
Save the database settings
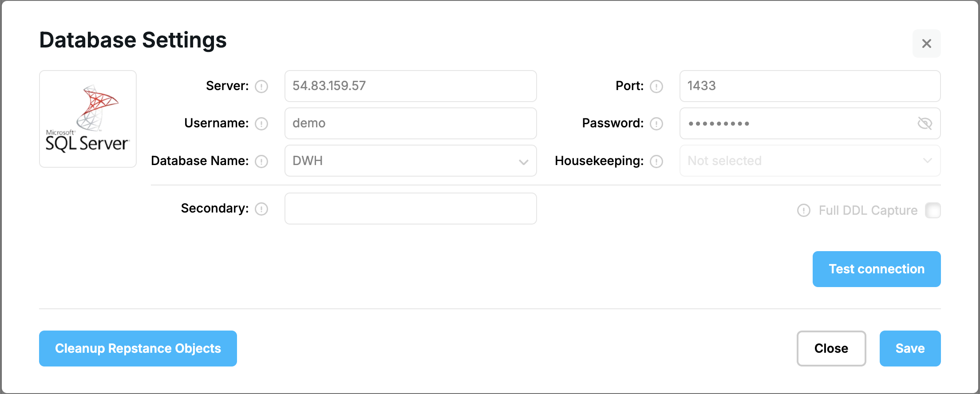click(x=910, y=348)
